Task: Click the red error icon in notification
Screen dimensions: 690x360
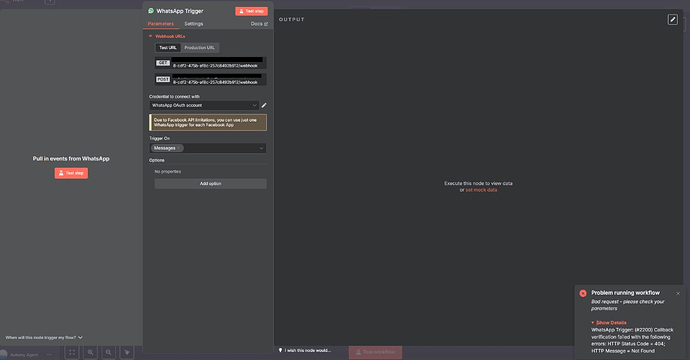Action: (x=583, y=293)
